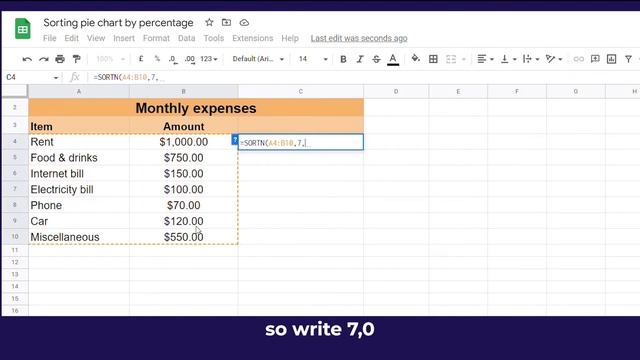Open the text color picker
The height and width of the screenshot is (360, 640).
click(x=393, y=60)
